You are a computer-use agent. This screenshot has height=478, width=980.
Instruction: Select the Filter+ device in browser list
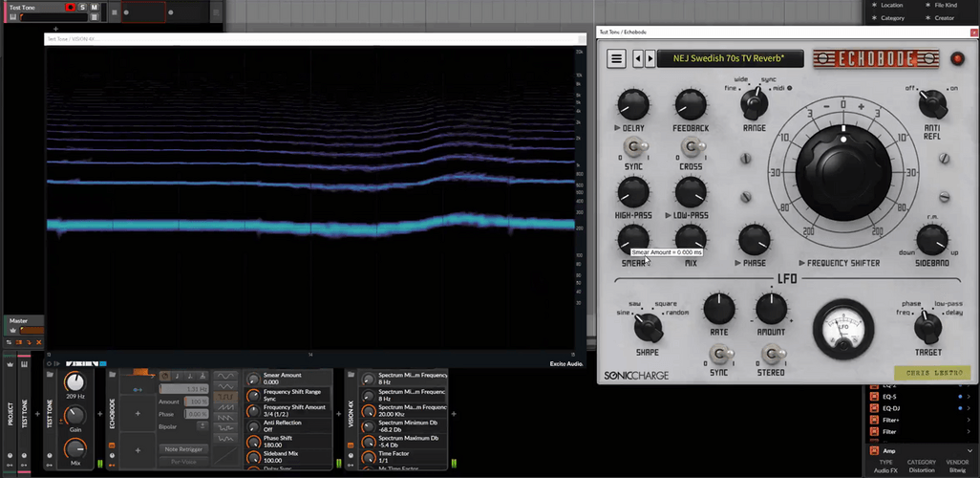coord(920,420)
